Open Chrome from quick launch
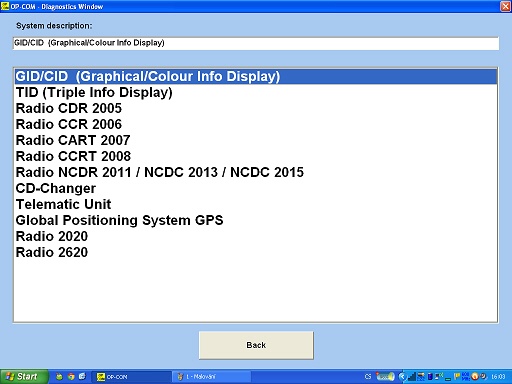 [x=71, y=377]
